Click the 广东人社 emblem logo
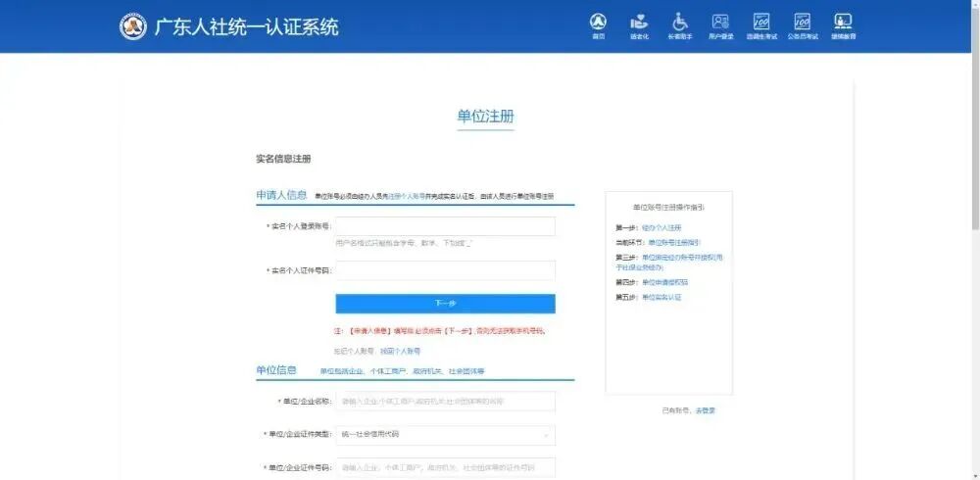 133,26
